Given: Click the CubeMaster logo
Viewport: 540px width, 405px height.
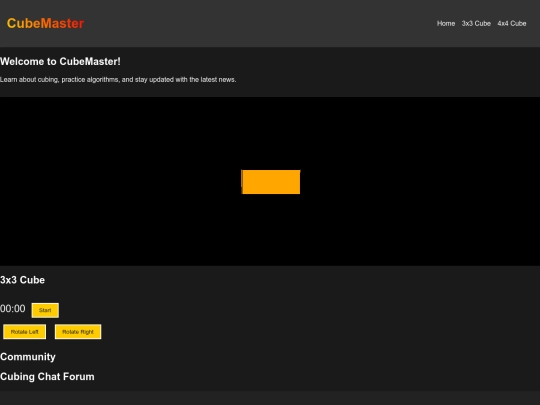Looking at the screenshot, I should point(45,23).
